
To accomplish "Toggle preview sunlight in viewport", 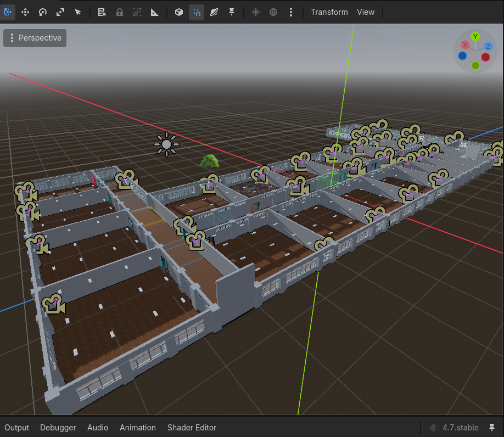I will coord(256,12).
